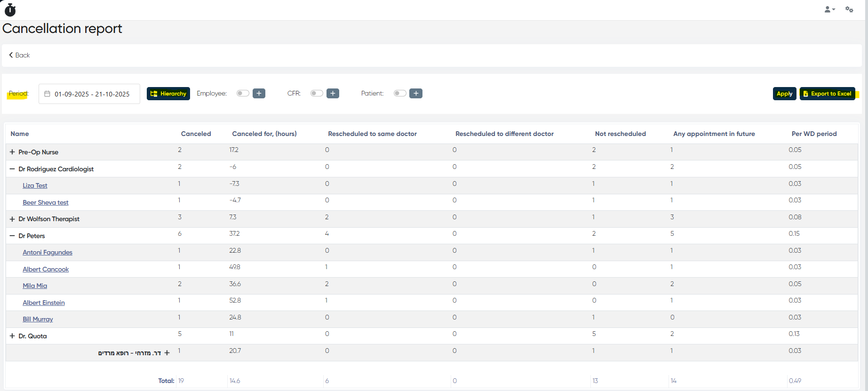Open the user account menu icon

tap(829, 9)
